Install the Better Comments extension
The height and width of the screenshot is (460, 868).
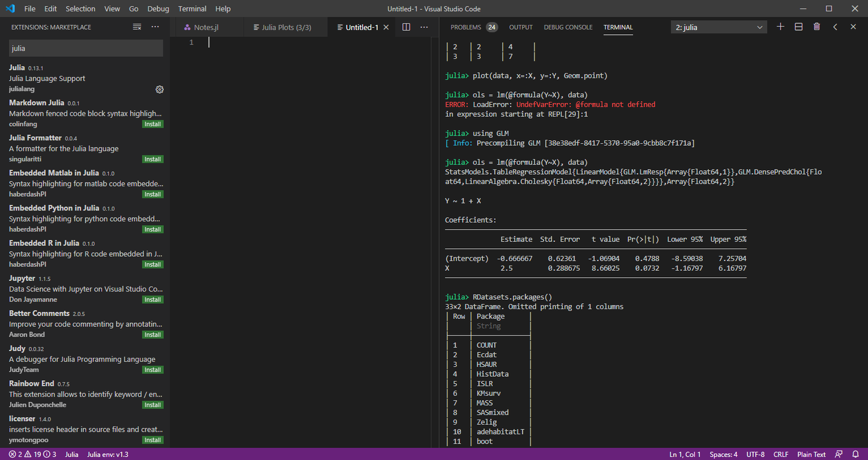tap(153, 335)
